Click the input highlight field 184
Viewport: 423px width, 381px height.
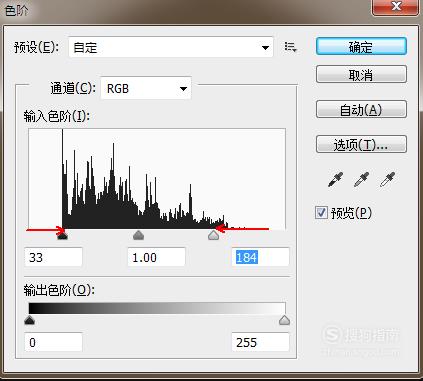click(260, 257)
